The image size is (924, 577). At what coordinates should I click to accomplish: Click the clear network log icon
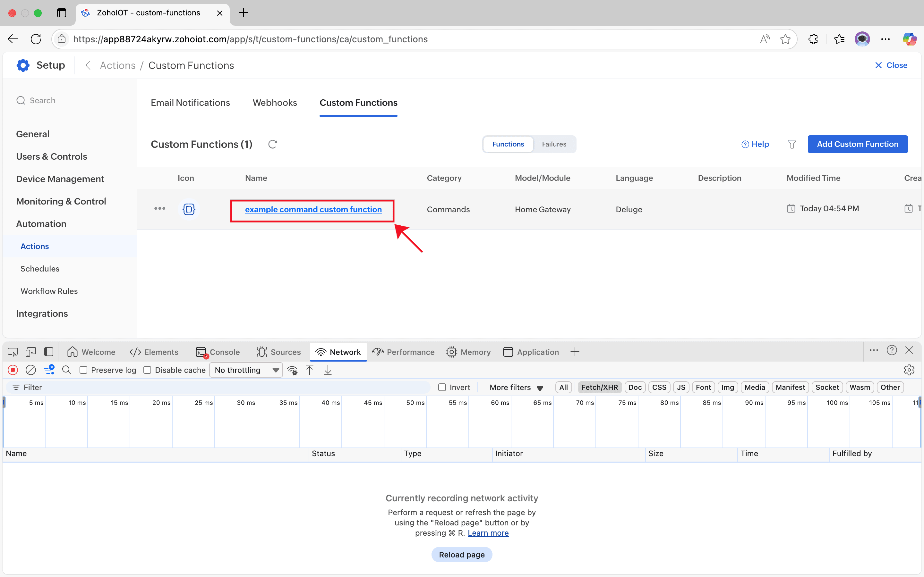coord(30,370)
